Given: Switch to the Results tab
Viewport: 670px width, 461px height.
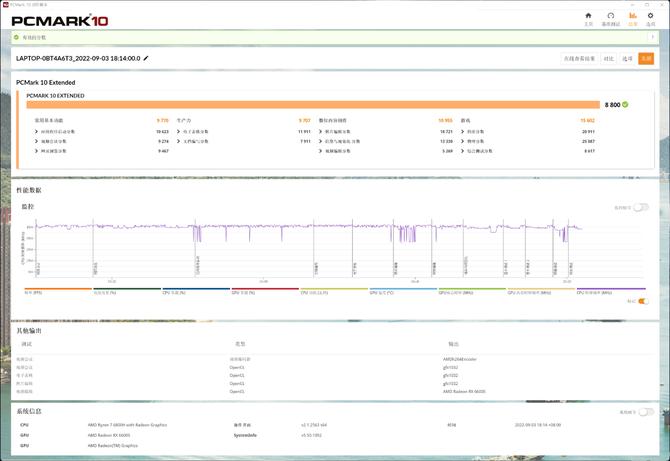Looking at the screenshot, I should 632,18.
